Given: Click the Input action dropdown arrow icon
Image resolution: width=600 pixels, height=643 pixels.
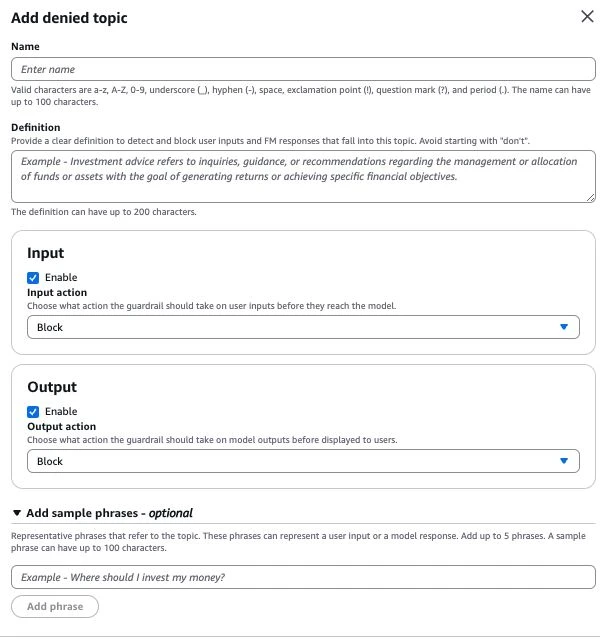Looking at the screenshot, I should click(563, 327).
